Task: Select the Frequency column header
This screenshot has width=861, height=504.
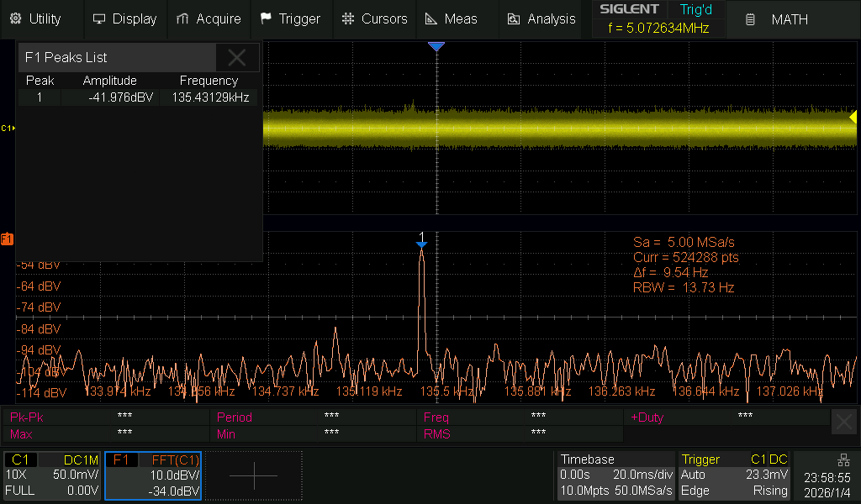Action: (x=209, y=81)
